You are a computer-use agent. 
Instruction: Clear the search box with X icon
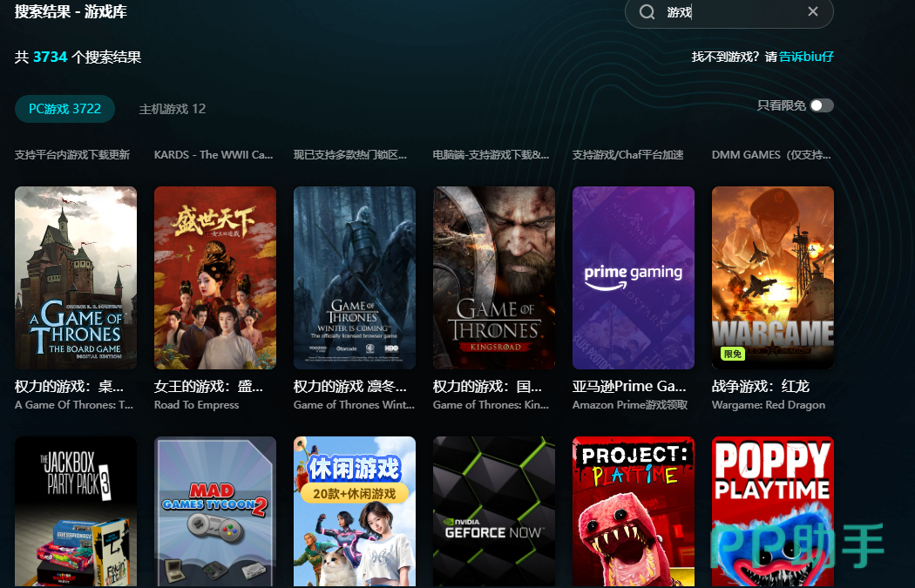coord(812,12)
